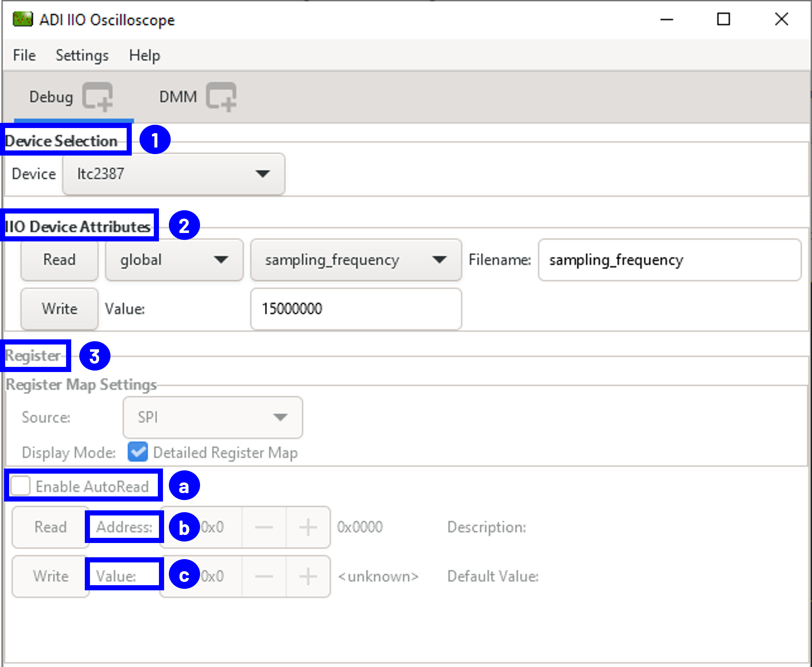
Task: Click Read in IIO Device Attributes
Action: [x=59, y=260]
